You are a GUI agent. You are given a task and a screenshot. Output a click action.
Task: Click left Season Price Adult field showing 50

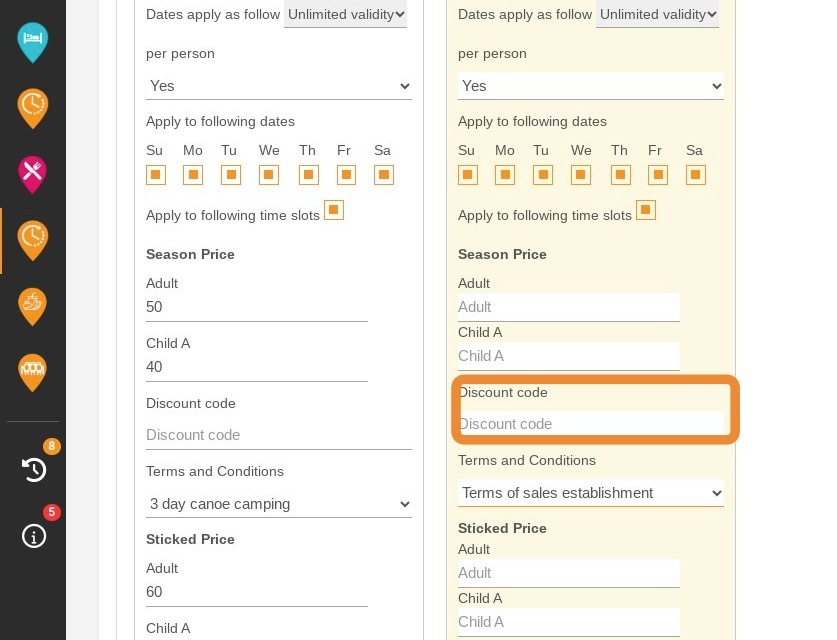(257, 307)
